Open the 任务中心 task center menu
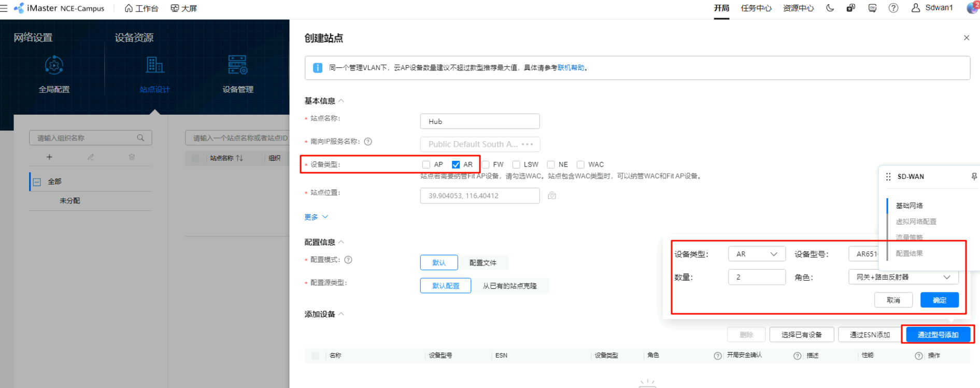980x388 pixels. [x=756, y=8]
